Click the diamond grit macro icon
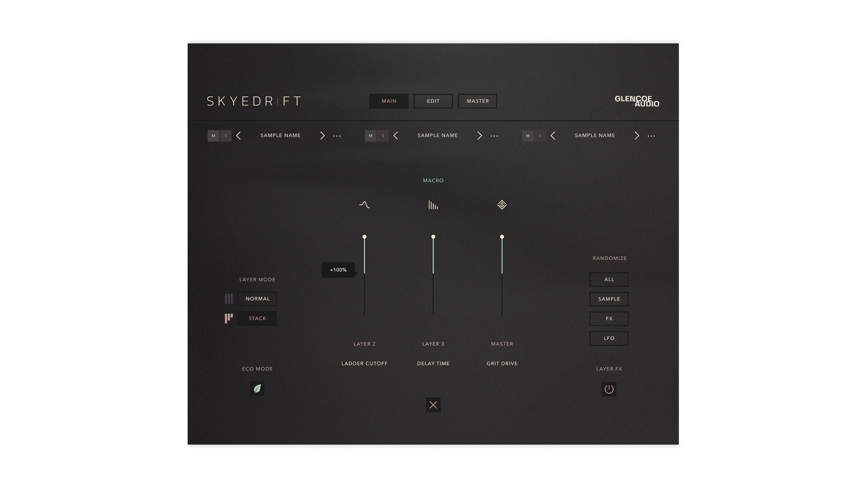The height and width of the screenshot is (488, 868). [502, 205]
